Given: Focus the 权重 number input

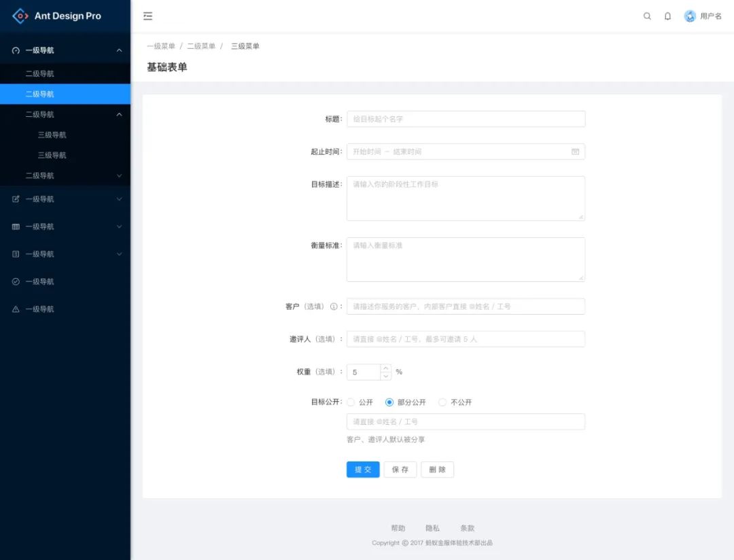Looking at the screenshot, I should [363, 372].
